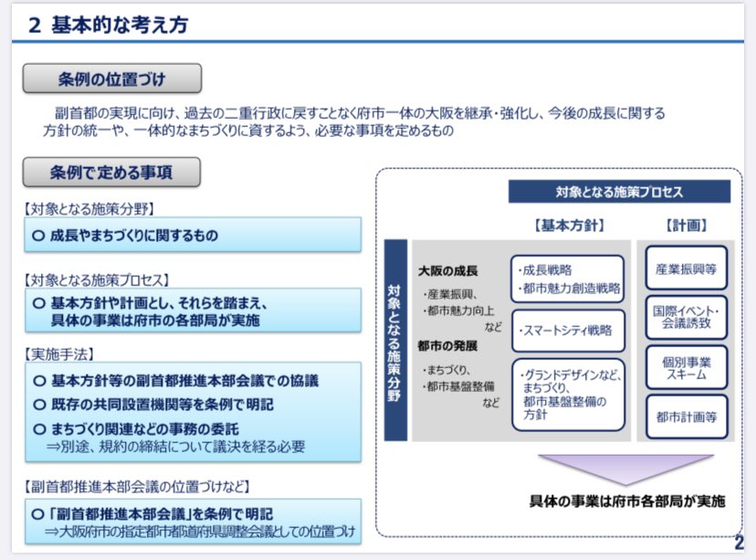Image resolution: width=756 pixels, height=560 pixels.
Task: Click the '大阪の成長' heading
Action: pyautogui.click(x=448, y=271)
